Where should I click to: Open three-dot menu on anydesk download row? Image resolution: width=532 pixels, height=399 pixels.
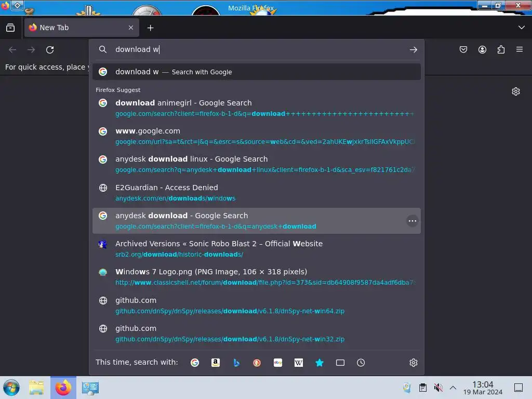tap(412, 221)
